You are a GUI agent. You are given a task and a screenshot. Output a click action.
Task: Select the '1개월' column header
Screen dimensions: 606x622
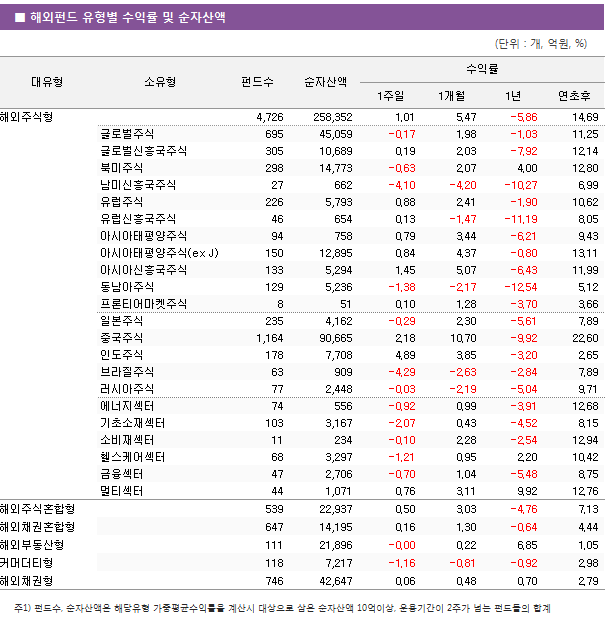[451, 96]
